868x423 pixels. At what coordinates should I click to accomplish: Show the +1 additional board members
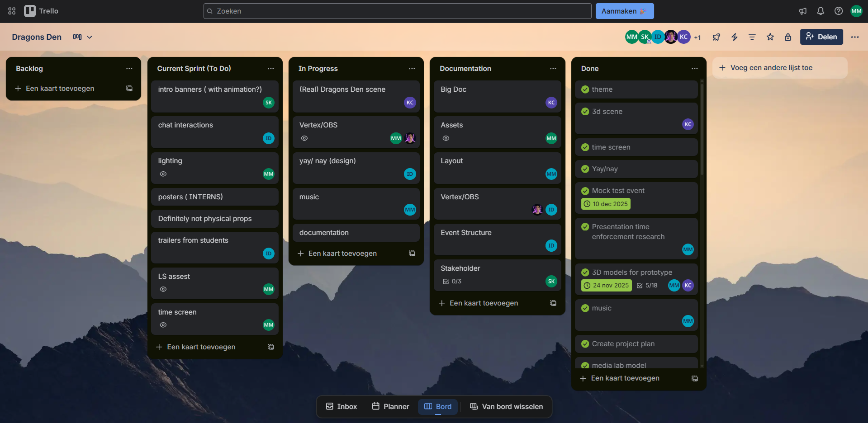697,38
